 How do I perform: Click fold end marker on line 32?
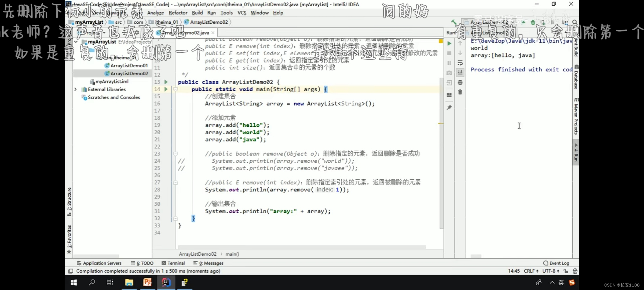tap(175, 218)
